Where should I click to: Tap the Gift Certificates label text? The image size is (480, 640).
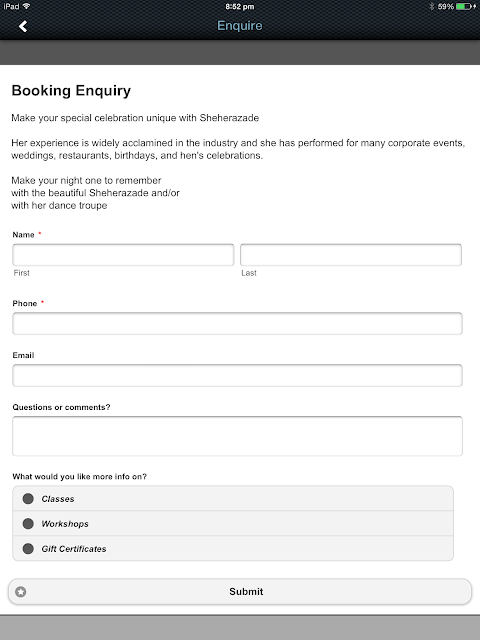[74, 549]
